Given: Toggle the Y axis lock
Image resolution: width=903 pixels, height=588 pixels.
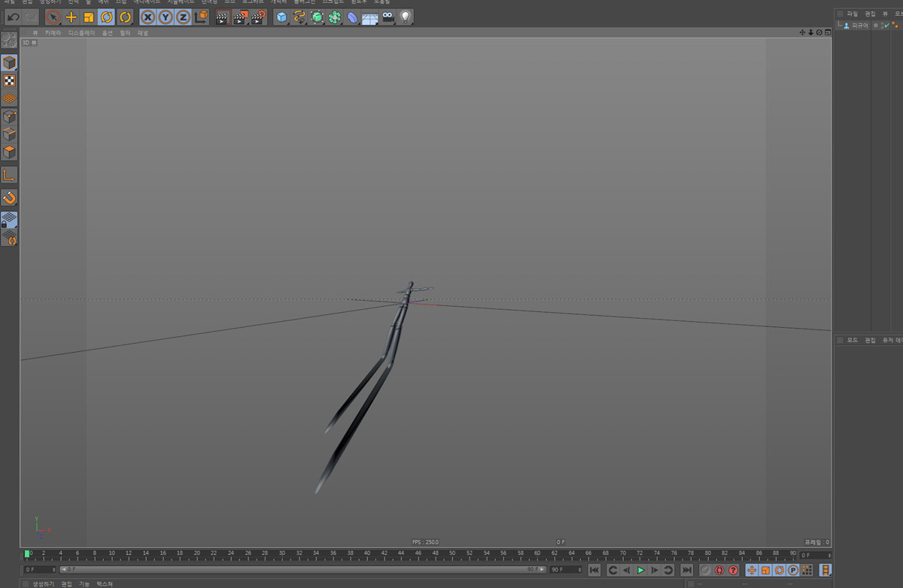Looking at the screenshot, I should pyautogui.click(x=166, y=17).
